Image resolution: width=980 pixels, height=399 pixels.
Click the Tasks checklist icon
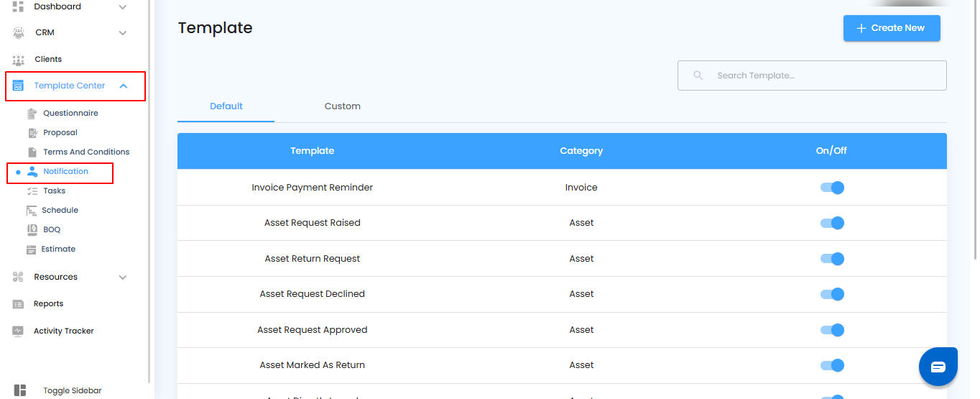pos(32,191)
